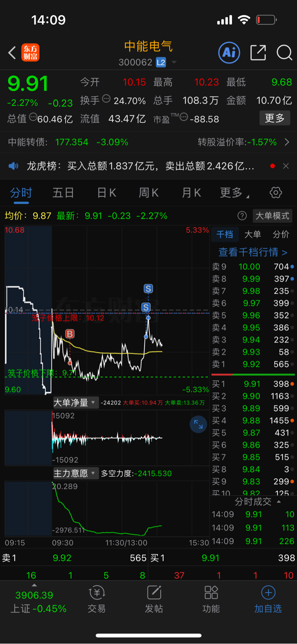Image resolution: width=297 pixels, height=644 pixels.
Task: Collapse the 分时成交 panel arrow
Action: (x=279, y=501)
